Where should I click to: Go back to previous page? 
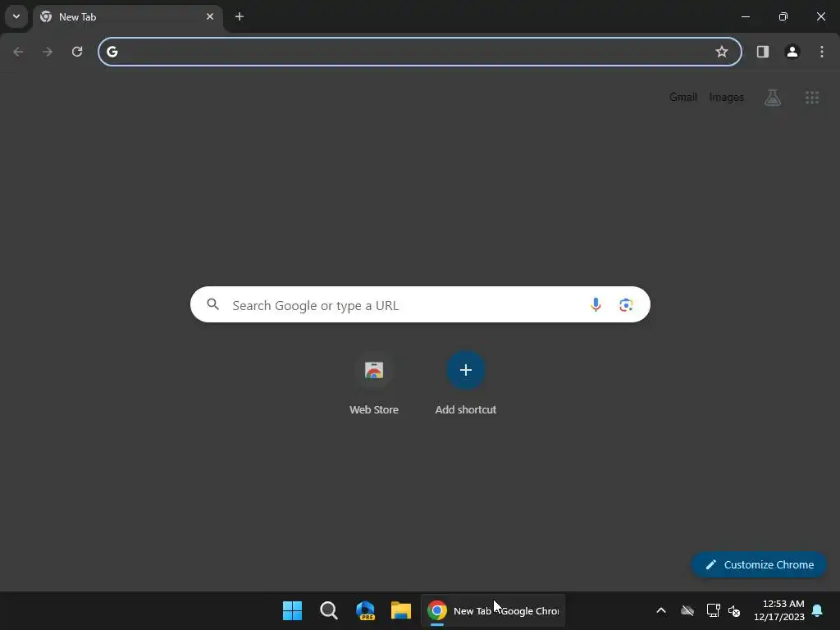tap(18, 52)
